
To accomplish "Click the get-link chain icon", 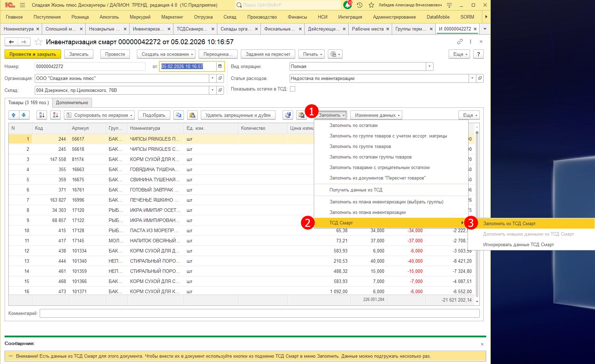I will tap(460, 42).
